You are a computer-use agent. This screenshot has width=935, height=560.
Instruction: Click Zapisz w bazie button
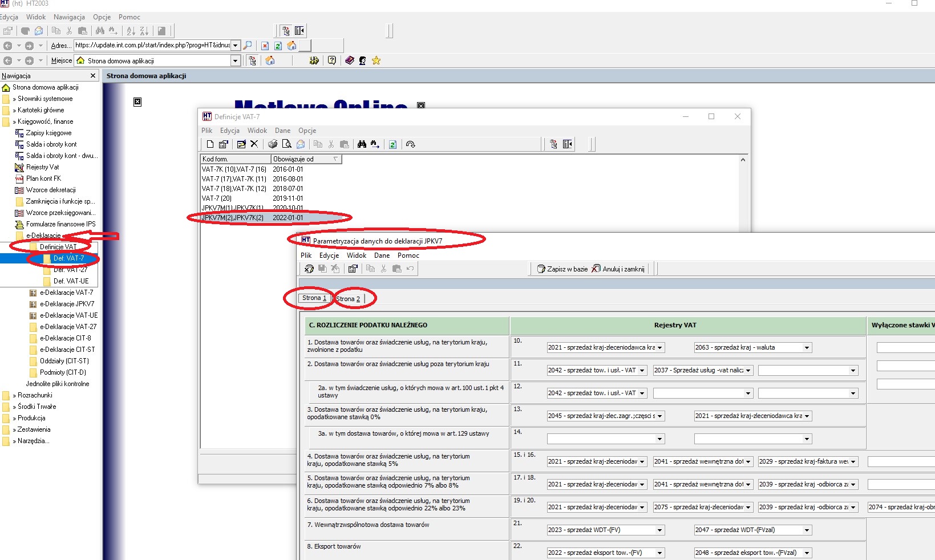pos(562,269)
